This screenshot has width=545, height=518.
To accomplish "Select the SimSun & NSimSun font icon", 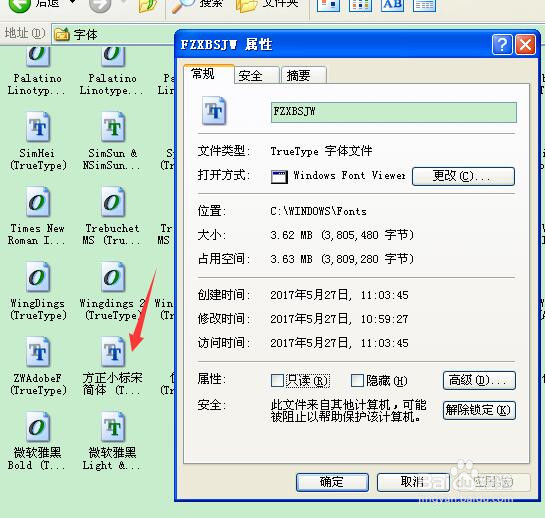I will pos(113,127).
